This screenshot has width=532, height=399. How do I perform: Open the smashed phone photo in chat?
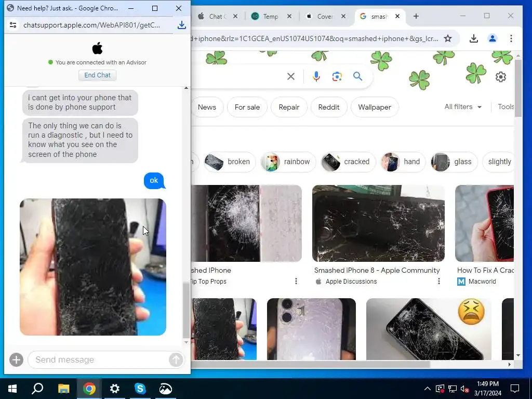point(93,267)
